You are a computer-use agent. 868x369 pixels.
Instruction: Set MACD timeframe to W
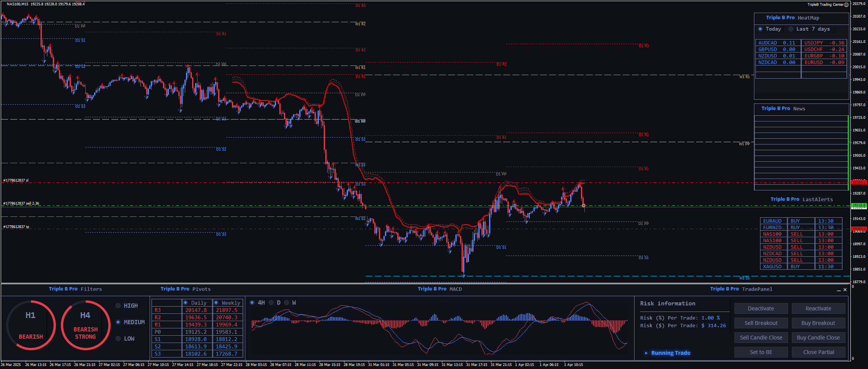point(287,303)
